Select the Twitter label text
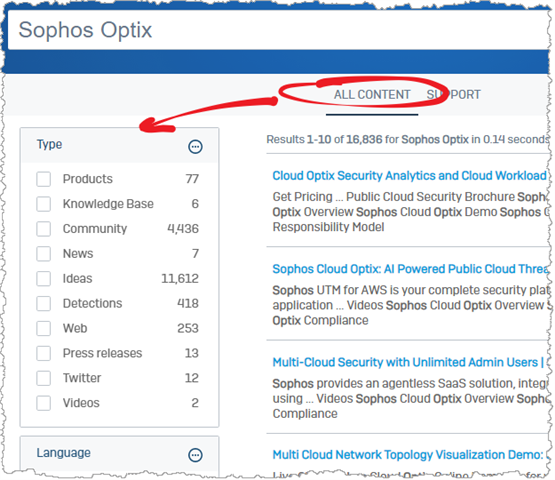This screenshot has height=480, width=555. [x=82, y=378]
